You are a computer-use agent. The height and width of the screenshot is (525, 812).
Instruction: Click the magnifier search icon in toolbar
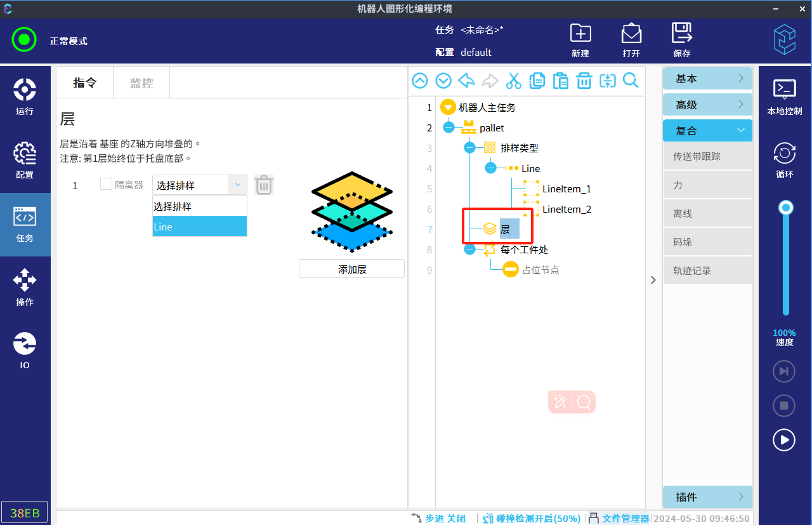pos(631,81)
